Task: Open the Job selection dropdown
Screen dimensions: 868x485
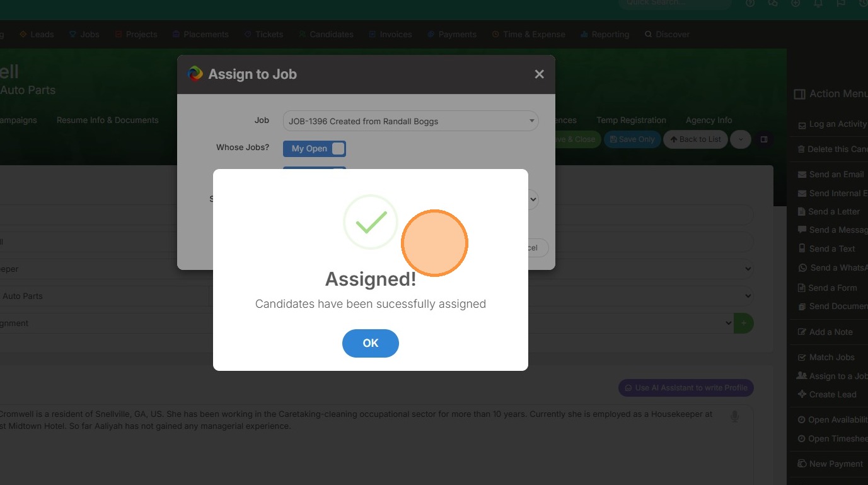Action: coord(410,121)
